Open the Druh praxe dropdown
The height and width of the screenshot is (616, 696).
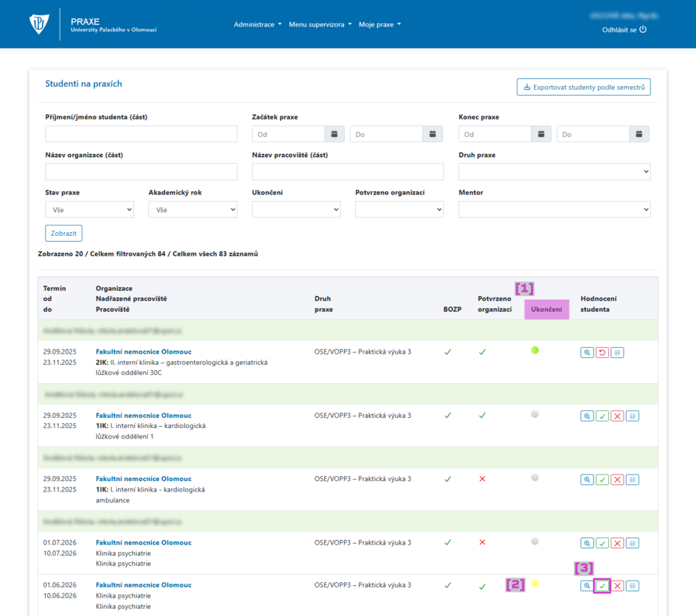[555, 172]
